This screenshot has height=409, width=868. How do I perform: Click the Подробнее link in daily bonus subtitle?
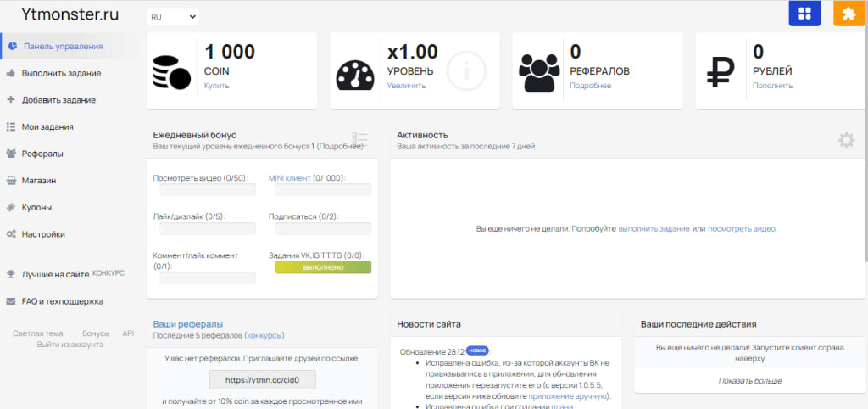pyautogui.click(x=339, y=146)
